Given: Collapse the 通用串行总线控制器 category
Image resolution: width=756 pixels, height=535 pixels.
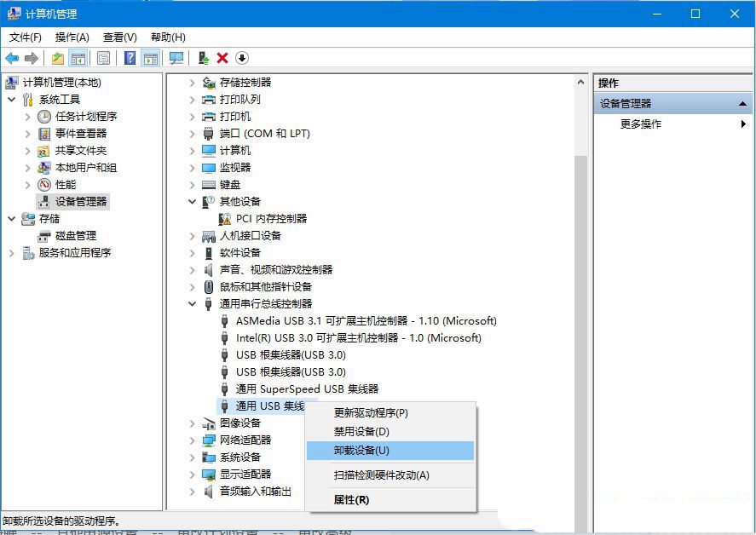Looking at the screenshot, I should click(x=193, y=304).
